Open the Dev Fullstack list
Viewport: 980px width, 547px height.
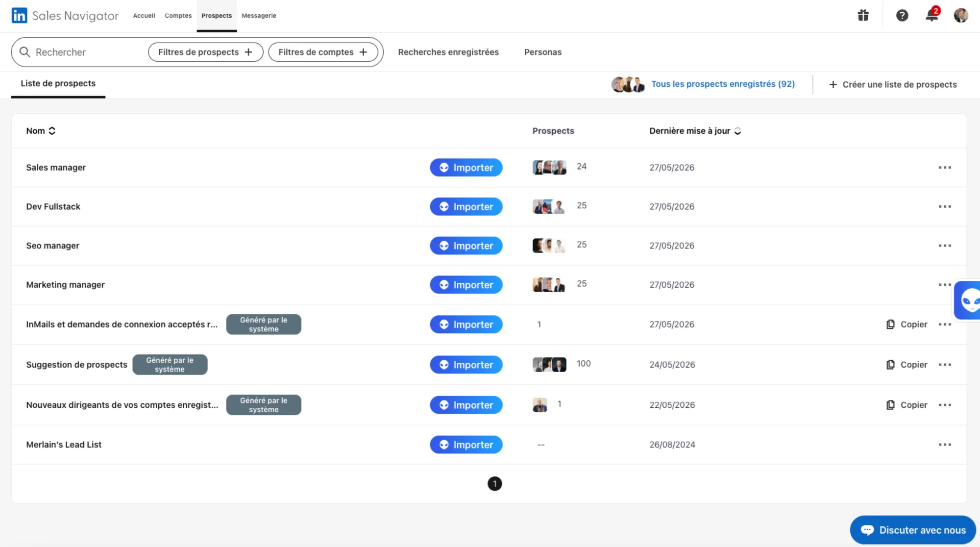pos(53,207)
